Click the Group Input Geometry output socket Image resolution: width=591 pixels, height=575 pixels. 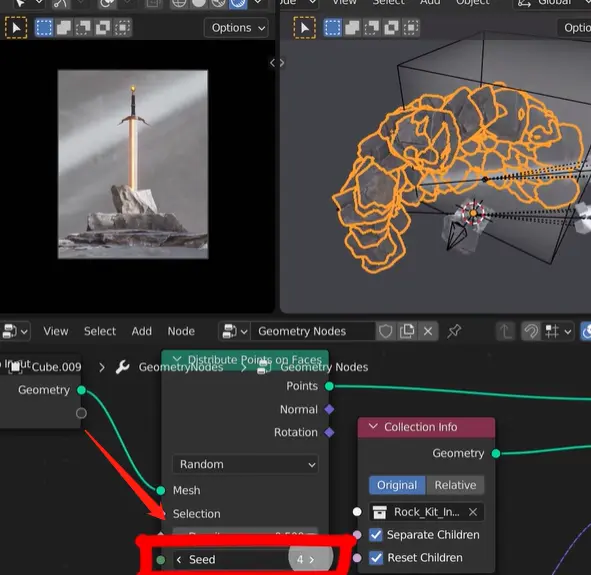click(81, 390)
